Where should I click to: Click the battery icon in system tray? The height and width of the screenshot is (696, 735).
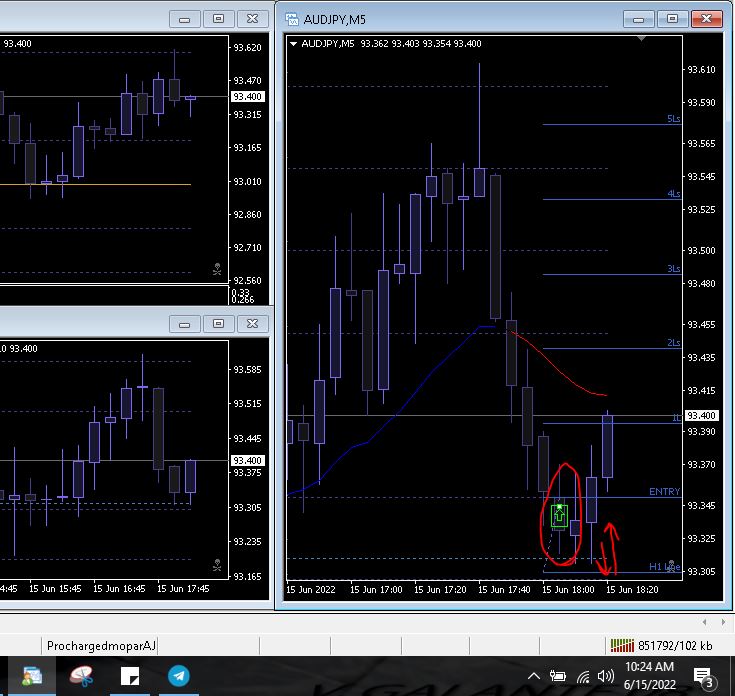click(x=559, y=676)
